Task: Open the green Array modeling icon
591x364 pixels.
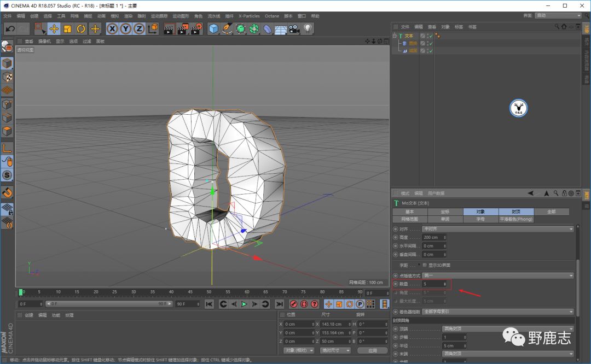Action: pyautogui.click(x=254, y=29)
